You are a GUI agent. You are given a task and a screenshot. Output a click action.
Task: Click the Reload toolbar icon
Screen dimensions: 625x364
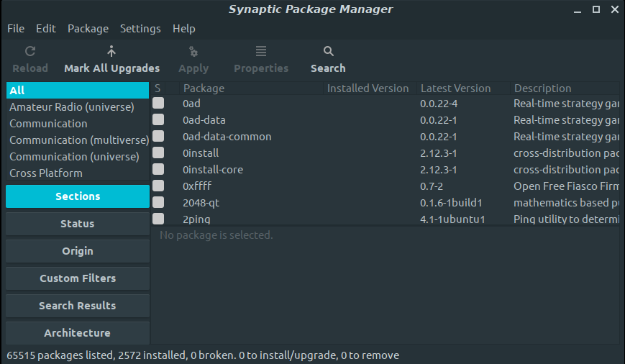coord(30,52)
